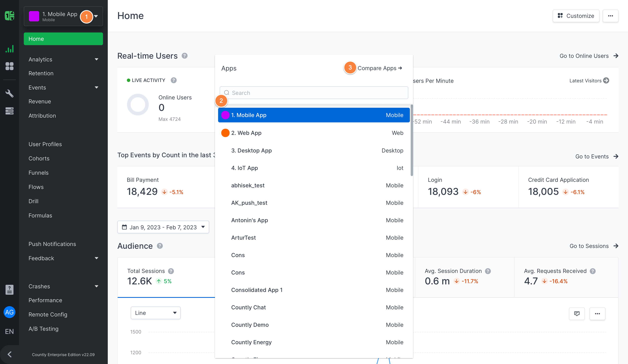
Task: Follow the Compare Apps link
Action: click(x=380, y=68)
